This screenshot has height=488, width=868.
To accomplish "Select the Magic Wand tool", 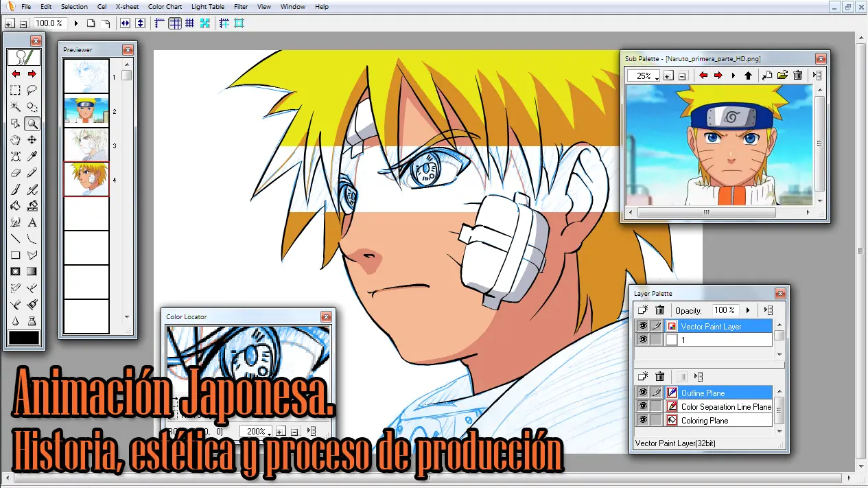I will 15,107.
